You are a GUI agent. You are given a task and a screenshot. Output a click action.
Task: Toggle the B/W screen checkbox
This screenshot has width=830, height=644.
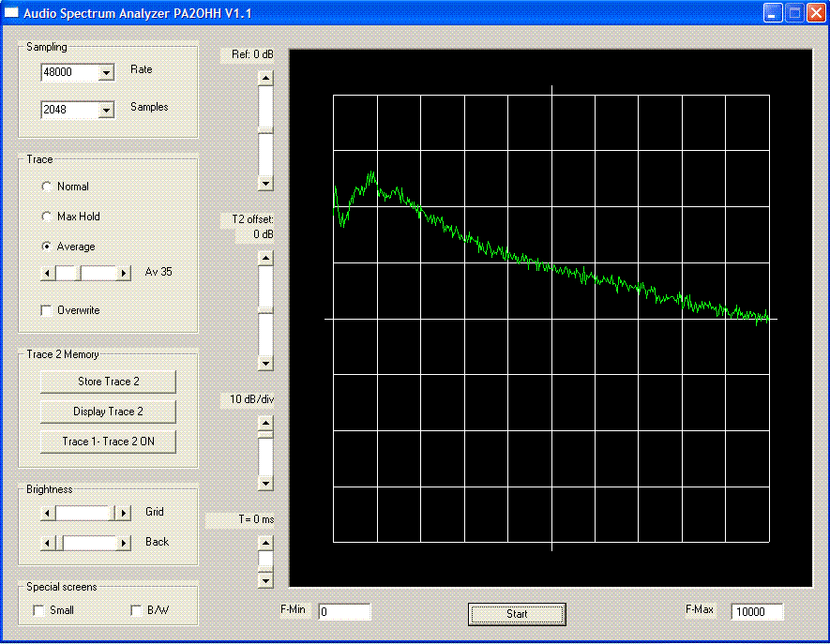click(x=137, y=611)
